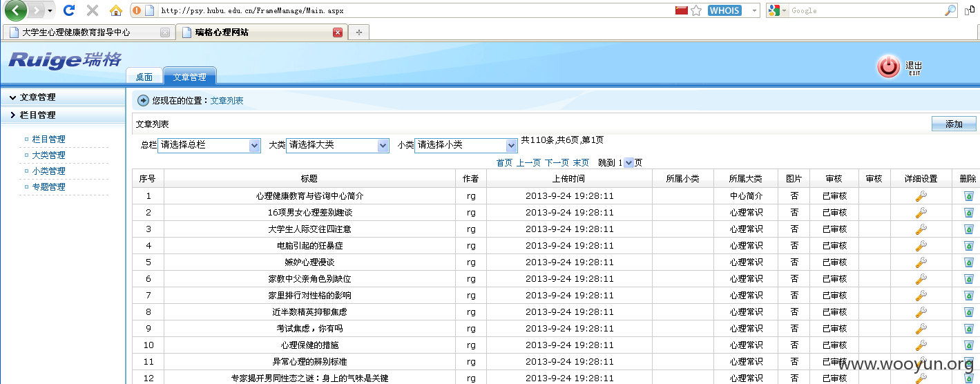The width and height of the screenshot is (980, 384).
Task: Click the red exit power icon
Action: coord(888,66)
